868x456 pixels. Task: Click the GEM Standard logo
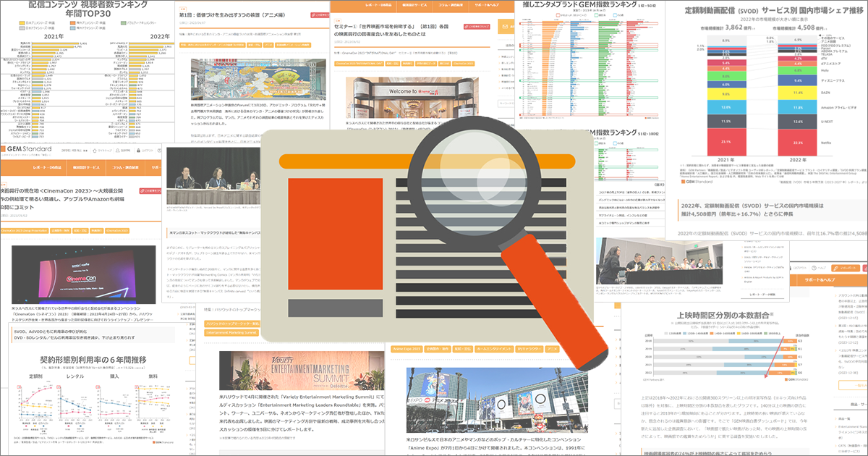(x=29, y=149)
